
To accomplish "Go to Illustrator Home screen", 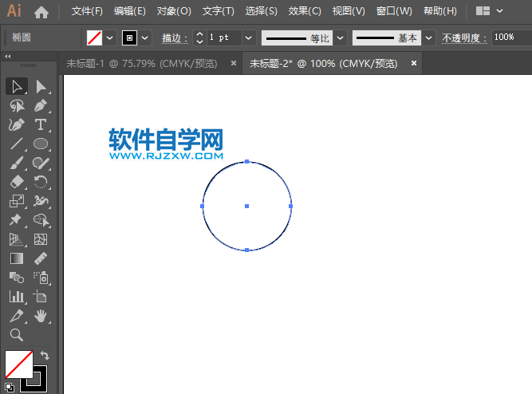I will click(x=41, y=12).
